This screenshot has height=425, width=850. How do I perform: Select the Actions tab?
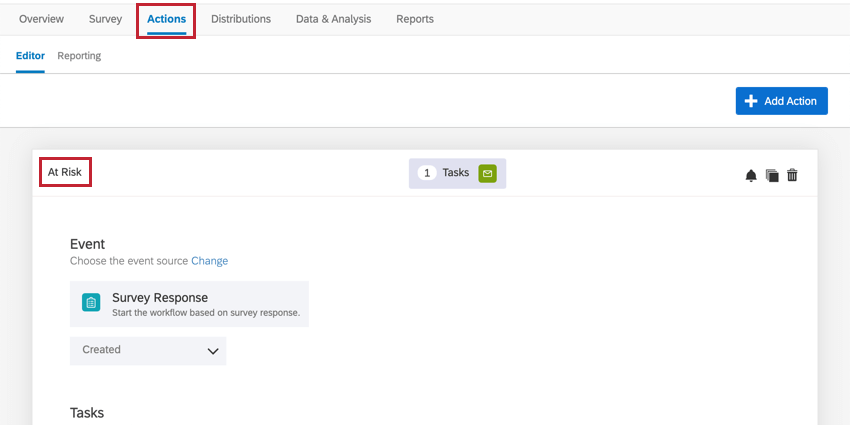coord(166,19)
